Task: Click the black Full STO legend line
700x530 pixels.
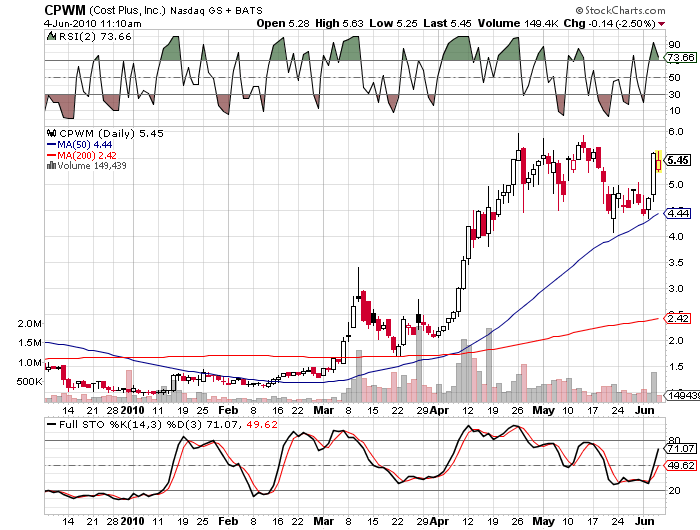Action: pos(52,425)
